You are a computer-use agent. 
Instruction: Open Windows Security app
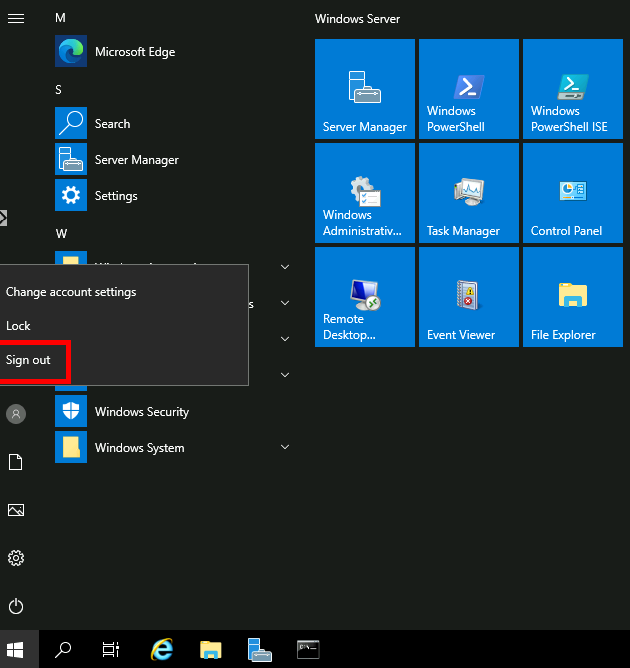tap(173, 412)
